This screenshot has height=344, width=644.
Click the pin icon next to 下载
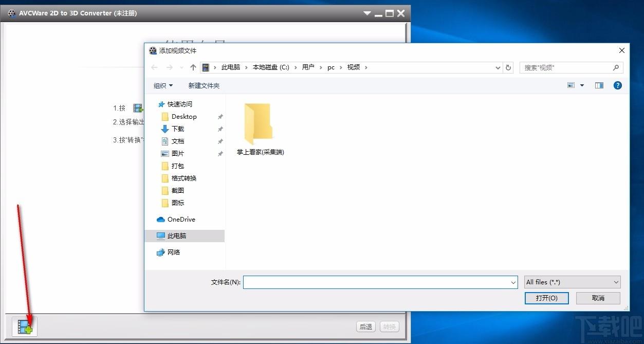(x=220, y=129)
